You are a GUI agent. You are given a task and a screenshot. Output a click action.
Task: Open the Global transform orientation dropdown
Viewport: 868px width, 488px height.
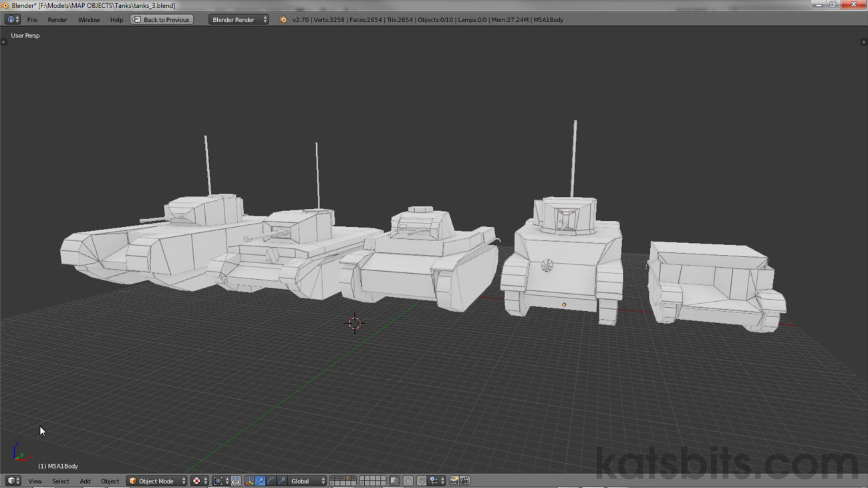click(306, 481)
